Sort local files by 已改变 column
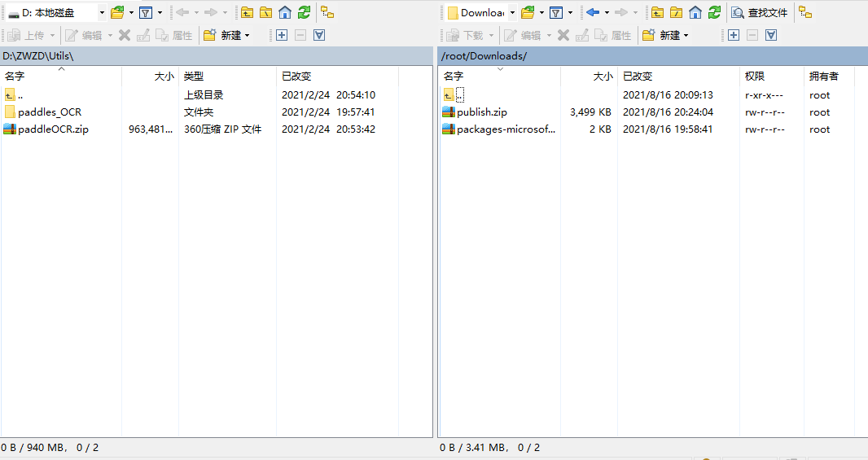The height and width of the screenshot is (460, 868). pos(337,76)
